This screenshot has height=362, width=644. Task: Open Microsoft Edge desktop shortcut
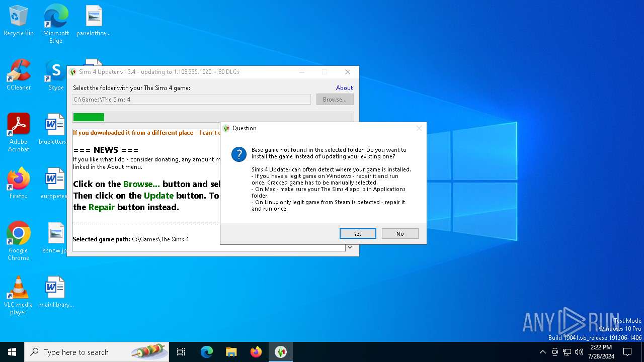[x=56, y=24]
